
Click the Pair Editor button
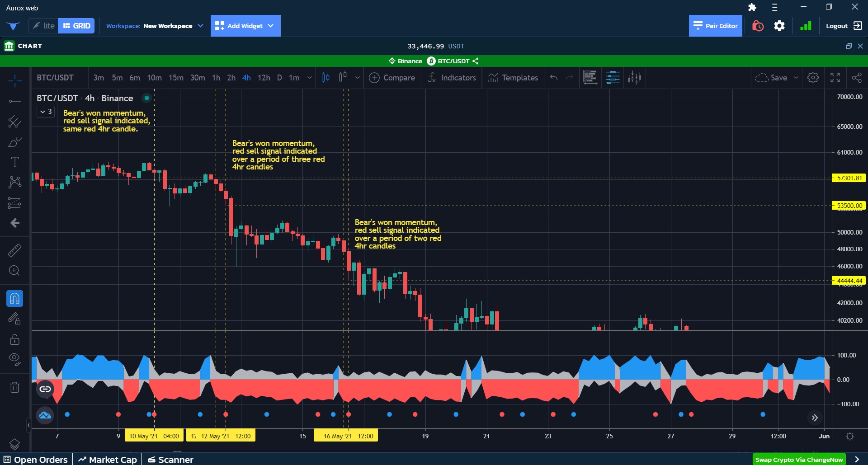tap(715, 26)
